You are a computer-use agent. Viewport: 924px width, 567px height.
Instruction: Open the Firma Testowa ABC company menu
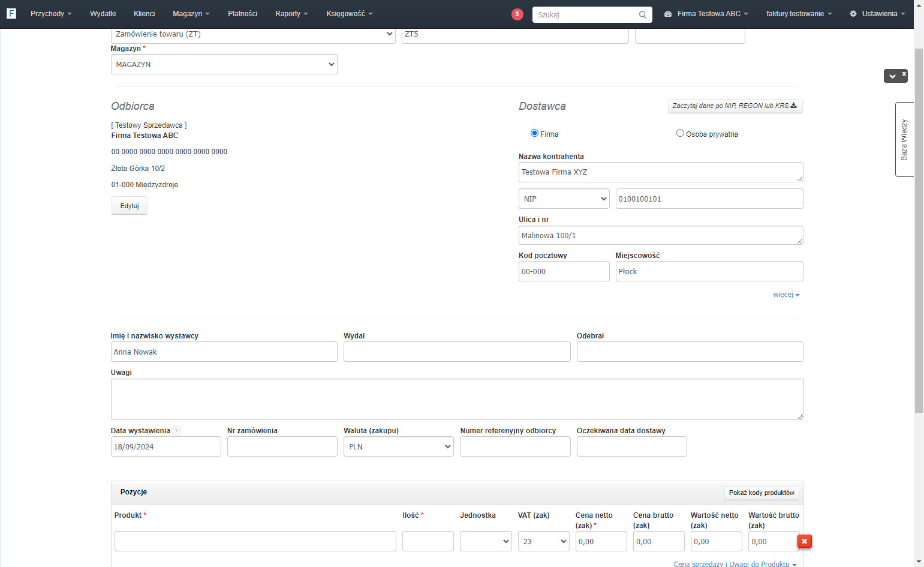click(706, 14)
